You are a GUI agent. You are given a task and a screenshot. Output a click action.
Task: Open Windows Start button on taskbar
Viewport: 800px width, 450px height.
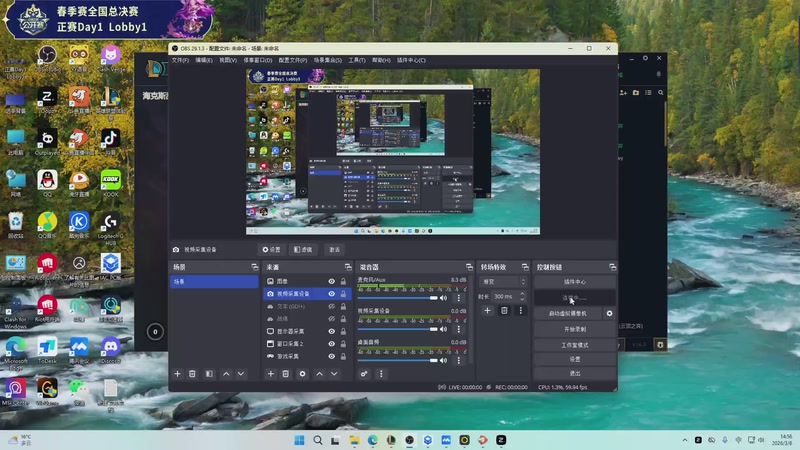pyautogui.click(x=299, y=440)
